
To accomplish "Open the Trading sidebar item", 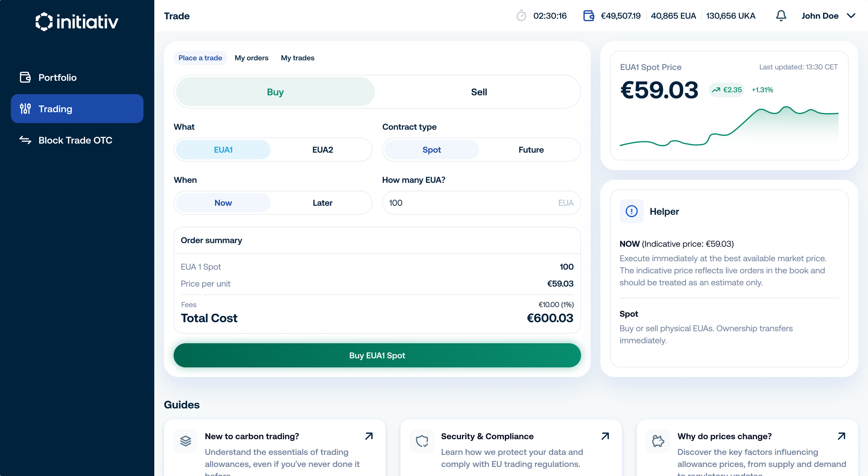I will point(77,109).
